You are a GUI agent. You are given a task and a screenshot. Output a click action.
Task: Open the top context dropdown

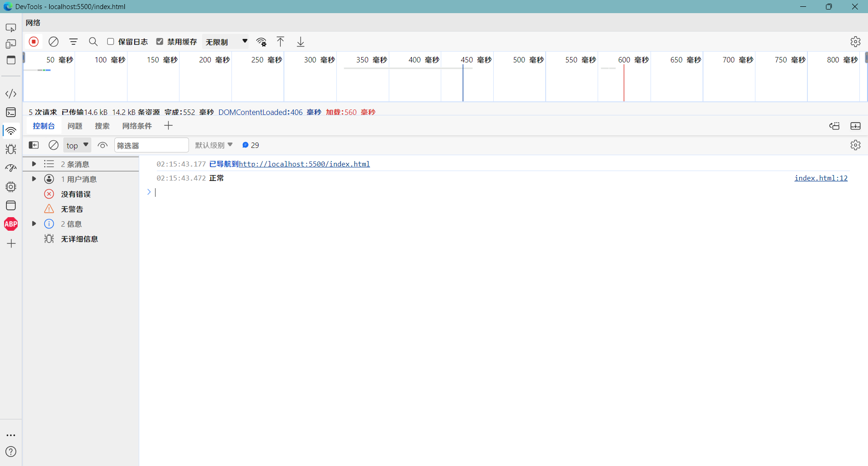[77, 145]
